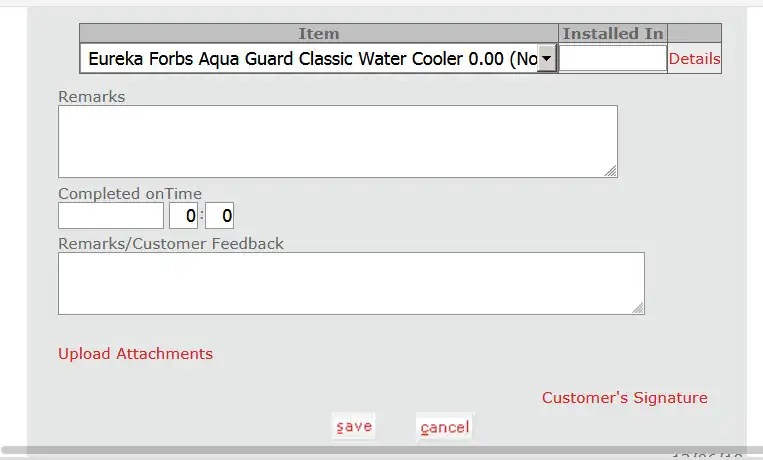This screenshot has width=763, height=460.
Task: Save the form with the save button
Action: point(354,426)
